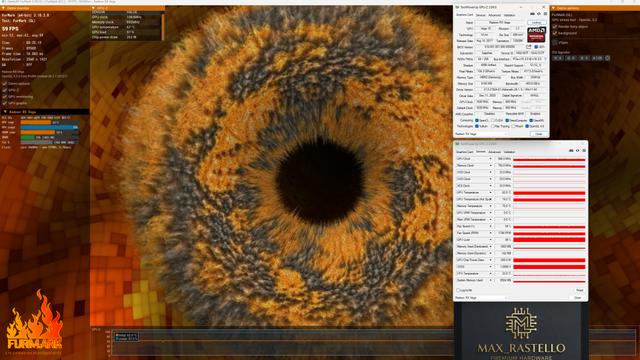Click the Reset button in Sensors window

[x=580, y=290]
